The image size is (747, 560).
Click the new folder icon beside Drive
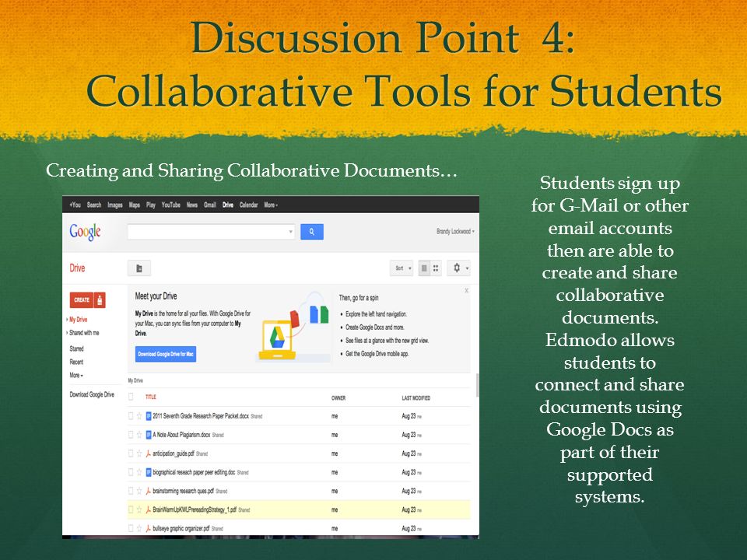(139, 268)
